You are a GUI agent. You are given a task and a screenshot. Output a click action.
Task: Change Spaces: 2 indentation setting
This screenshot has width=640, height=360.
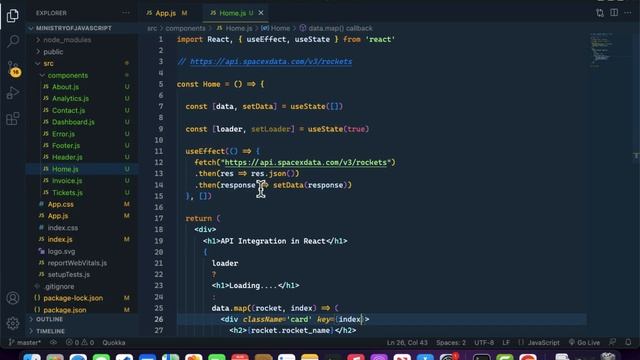point(451,343)
